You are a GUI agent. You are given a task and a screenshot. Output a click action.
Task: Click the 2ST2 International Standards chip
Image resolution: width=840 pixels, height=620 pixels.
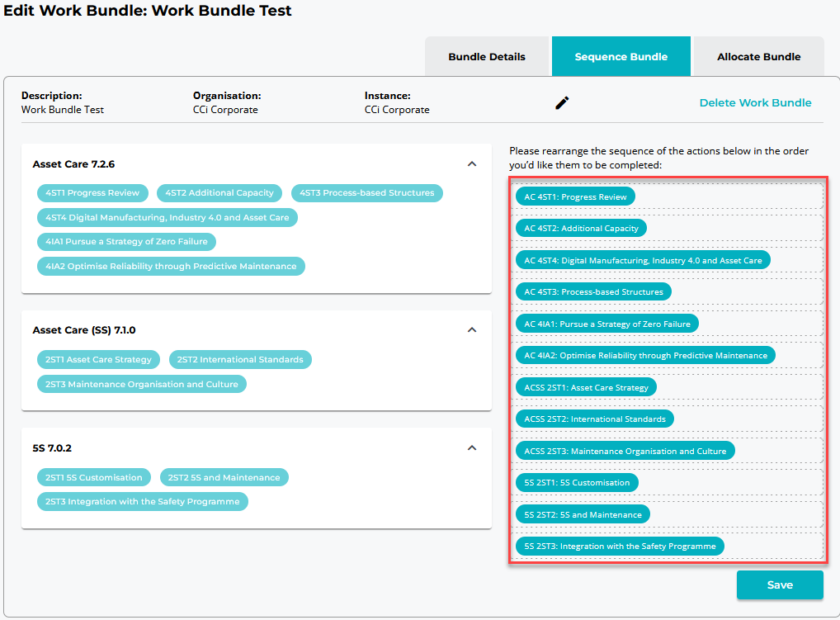(240, 360)
